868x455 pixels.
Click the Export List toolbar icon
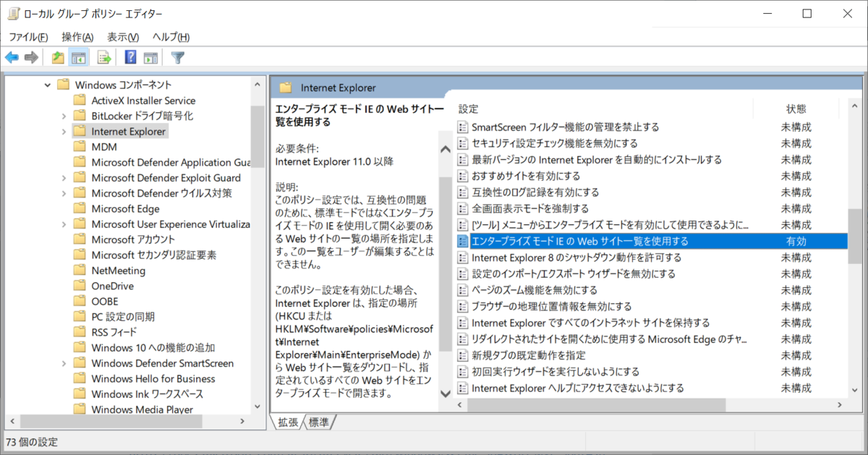click(x=104, y=58)
